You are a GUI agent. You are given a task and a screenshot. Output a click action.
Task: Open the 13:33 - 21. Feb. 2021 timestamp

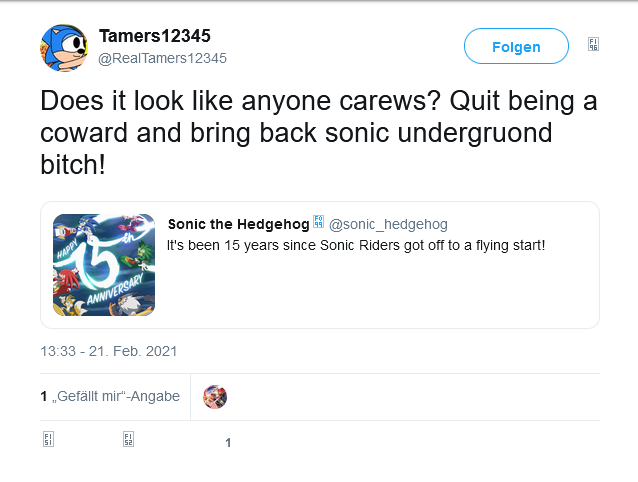click(x=109, y=352)
